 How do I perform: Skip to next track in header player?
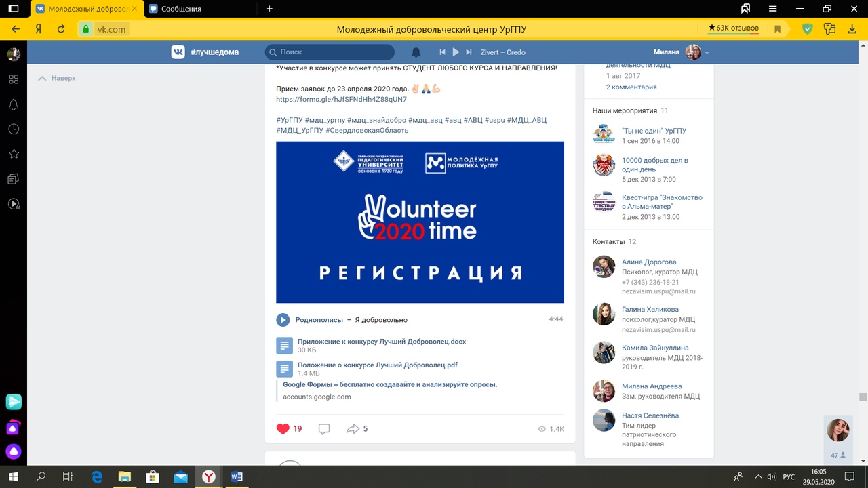469,52
